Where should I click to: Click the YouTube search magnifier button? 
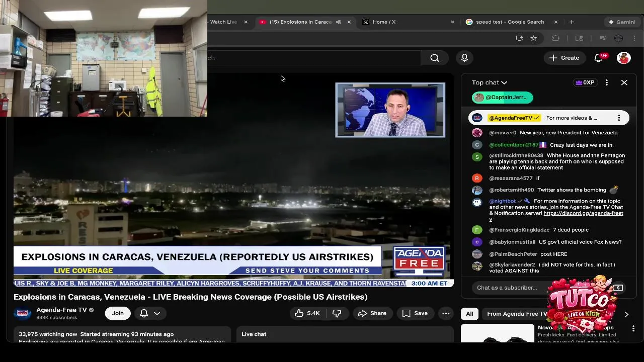pos(435,58)
